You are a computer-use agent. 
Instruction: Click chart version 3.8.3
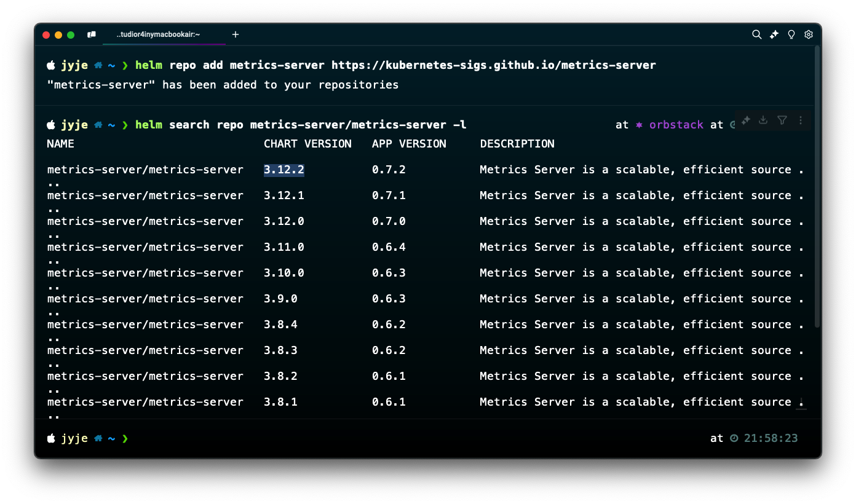280,350
